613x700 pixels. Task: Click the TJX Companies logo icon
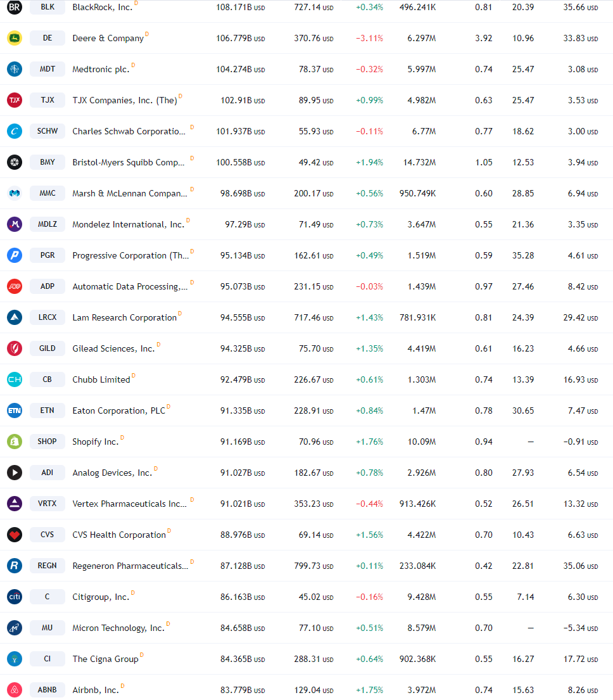(15, 100)
